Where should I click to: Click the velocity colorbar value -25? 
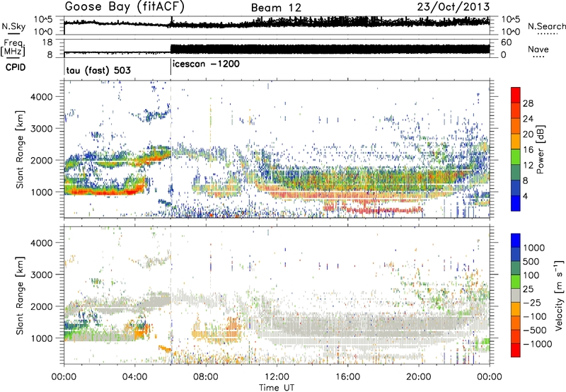point(532,302)
